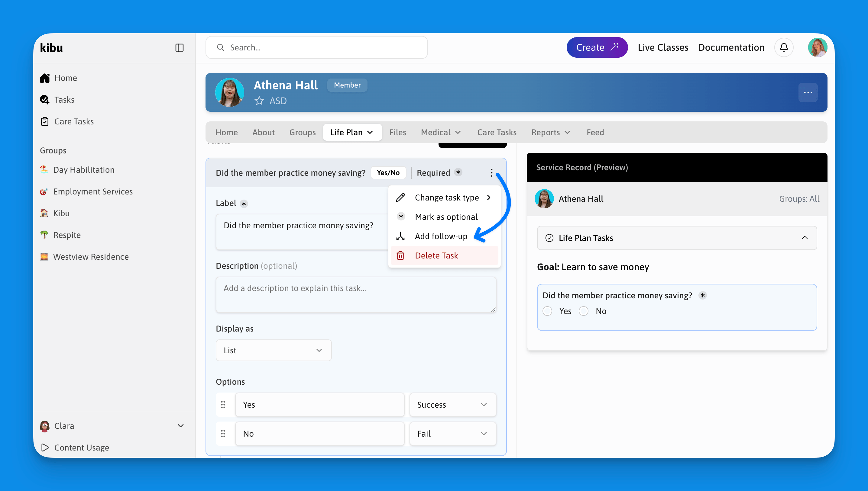Click the 'Goal: Learn to save money' heading

click(x=593, y=267)
